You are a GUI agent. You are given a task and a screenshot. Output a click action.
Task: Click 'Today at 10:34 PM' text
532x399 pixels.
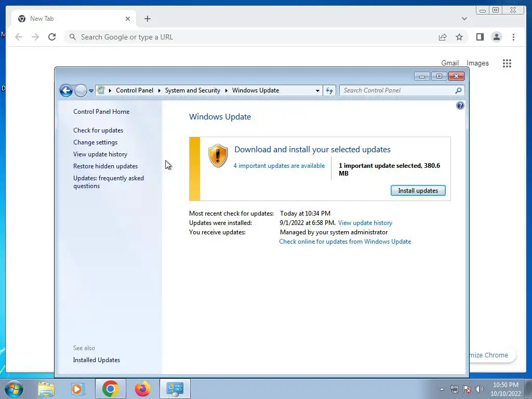pyautogui.click(x=305, y=214)
